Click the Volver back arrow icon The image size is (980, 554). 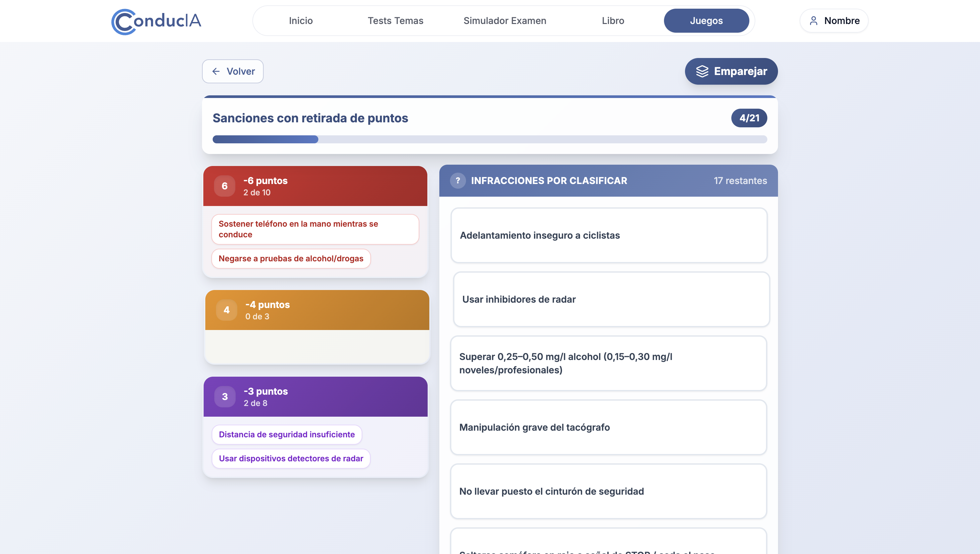[x=216, y=71]
